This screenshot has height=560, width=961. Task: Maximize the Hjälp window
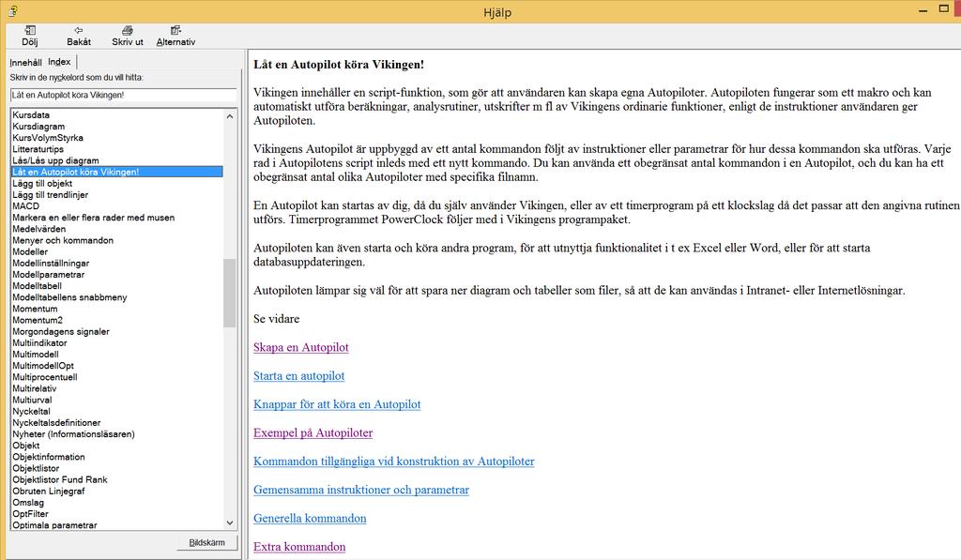pyautogui.click(x=944, y=8)
